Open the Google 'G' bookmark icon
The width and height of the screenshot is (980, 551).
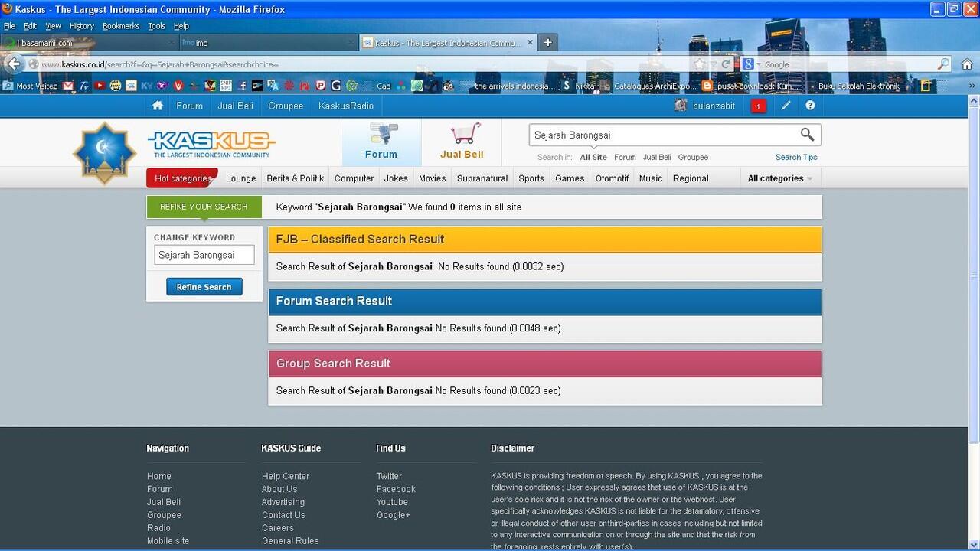(335, 86)
